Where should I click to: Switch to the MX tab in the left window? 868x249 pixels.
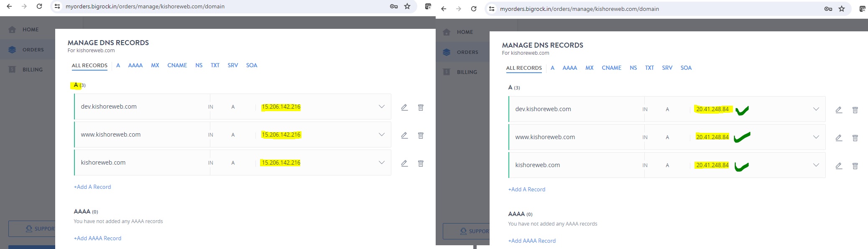tap(155, 65)
